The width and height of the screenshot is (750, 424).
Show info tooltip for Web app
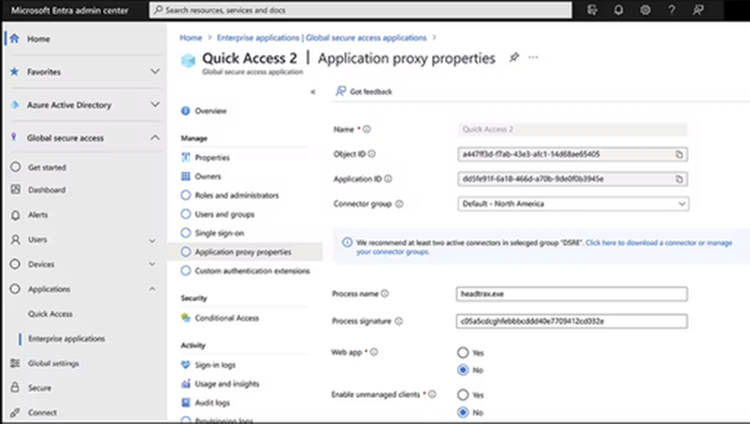click(x=374, y=352)
